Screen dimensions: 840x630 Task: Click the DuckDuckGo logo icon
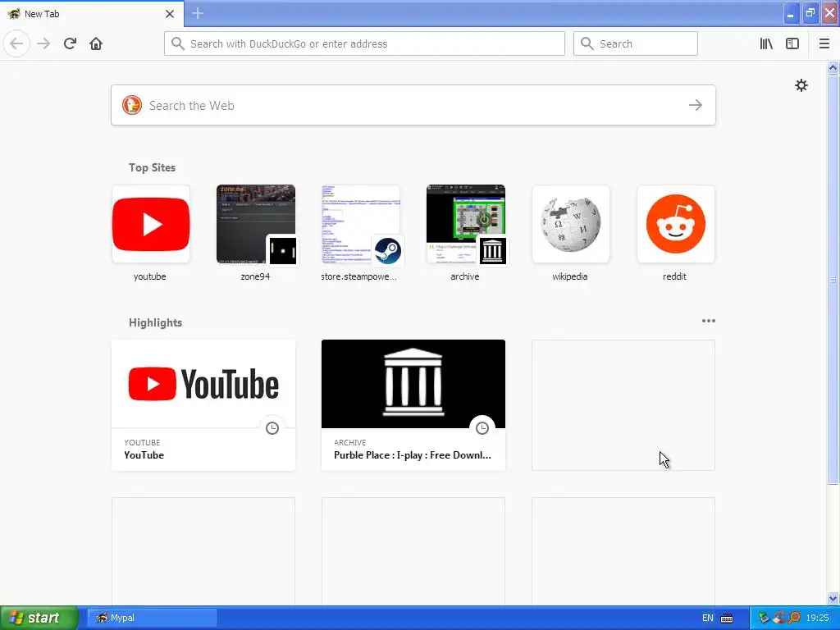pos(132,105)
